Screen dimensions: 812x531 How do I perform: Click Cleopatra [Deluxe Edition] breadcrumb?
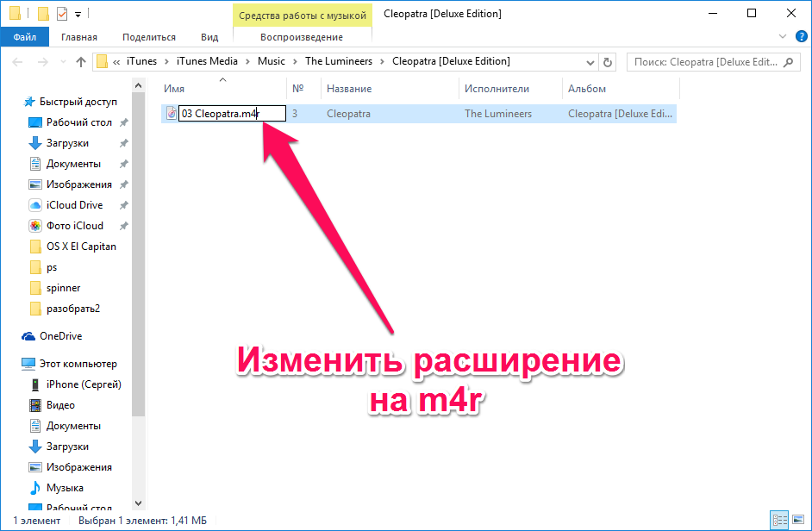click(x=451, y=61)
